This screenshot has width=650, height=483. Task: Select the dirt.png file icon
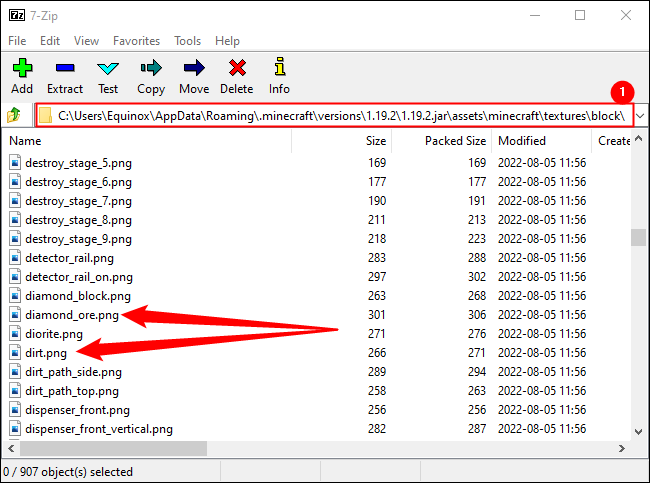pyautogui.click(x=15, y=353)
